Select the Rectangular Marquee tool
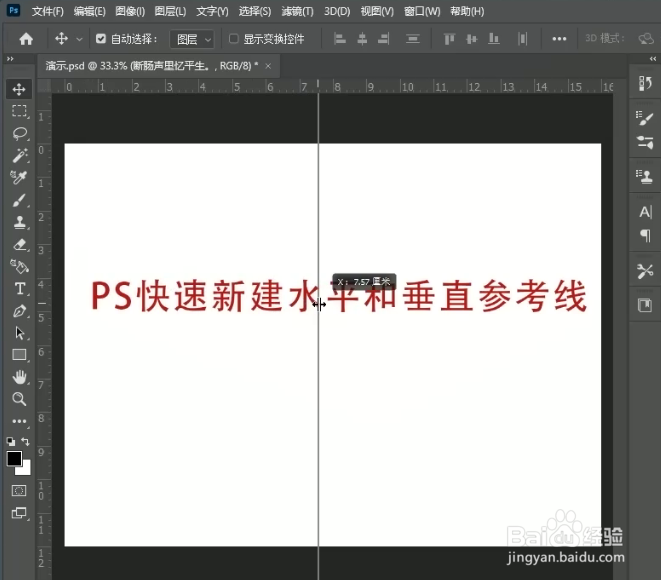661x580 pixels. [x=19, y=111]
